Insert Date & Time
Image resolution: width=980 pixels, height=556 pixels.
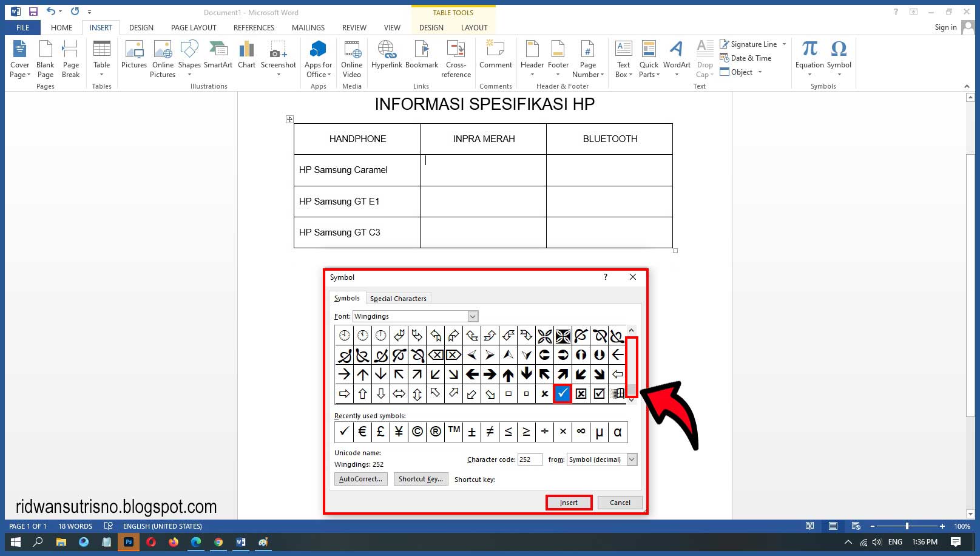tap(745, 58)
